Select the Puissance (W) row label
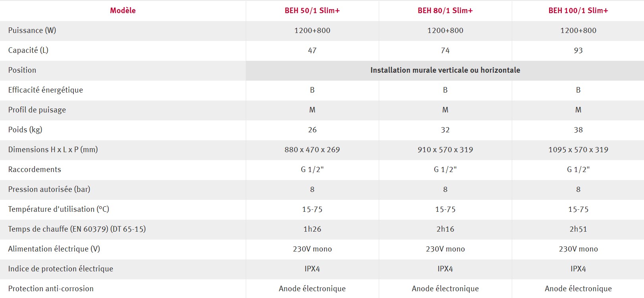 point(32,31)
